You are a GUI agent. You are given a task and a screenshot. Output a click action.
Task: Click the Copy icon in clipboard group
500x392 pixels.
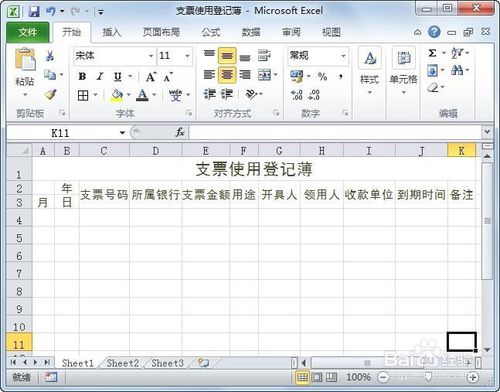click(50, 75)
